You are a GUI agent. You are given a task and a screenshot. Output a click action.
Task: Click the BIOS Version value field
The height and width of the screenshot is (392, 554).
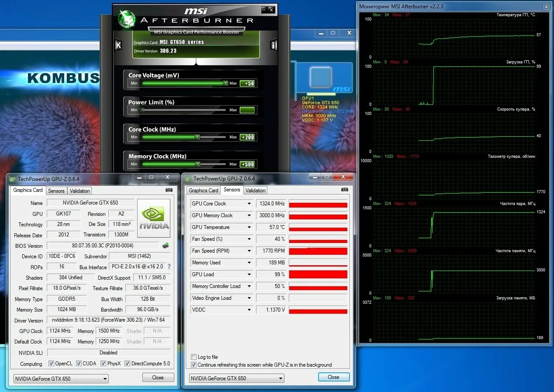tap(103, 246)
